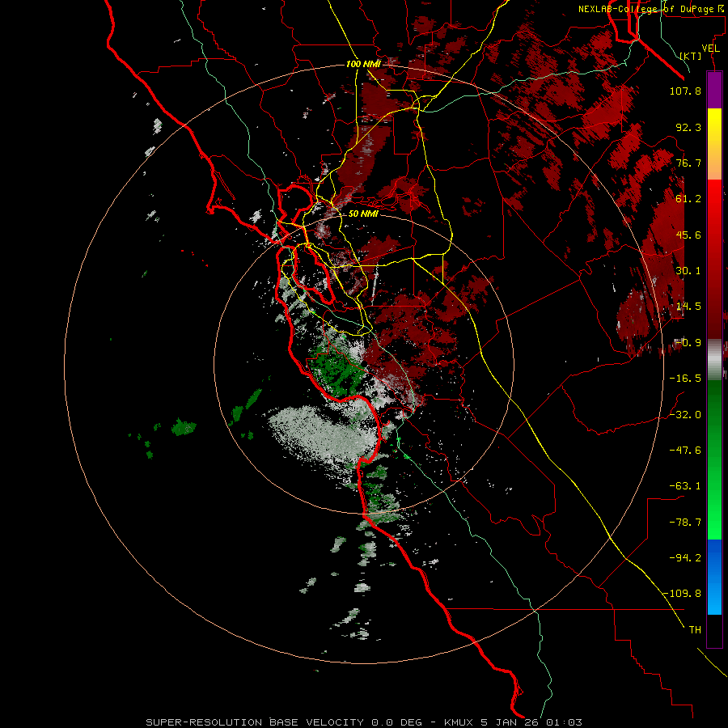Image resolution: width=728 pixels, height=728 pixels.
Task: Click the [KT] units label
Action: [x=690, y=56]
